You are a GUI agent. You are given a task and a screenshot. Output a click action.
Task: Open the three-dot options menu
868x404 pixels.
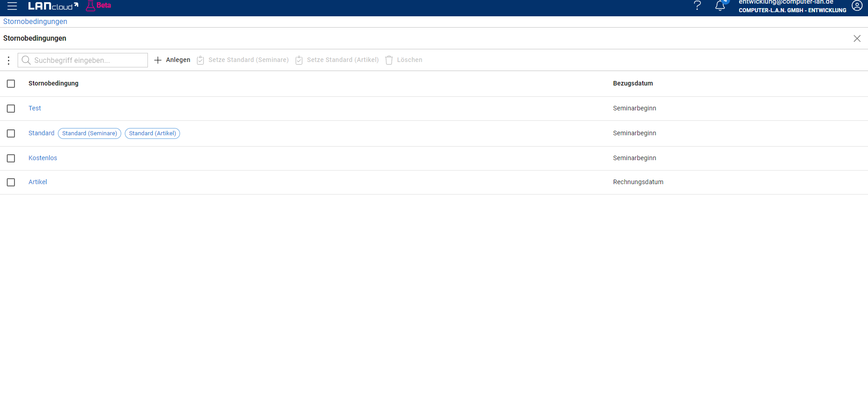tap(9, 60)
